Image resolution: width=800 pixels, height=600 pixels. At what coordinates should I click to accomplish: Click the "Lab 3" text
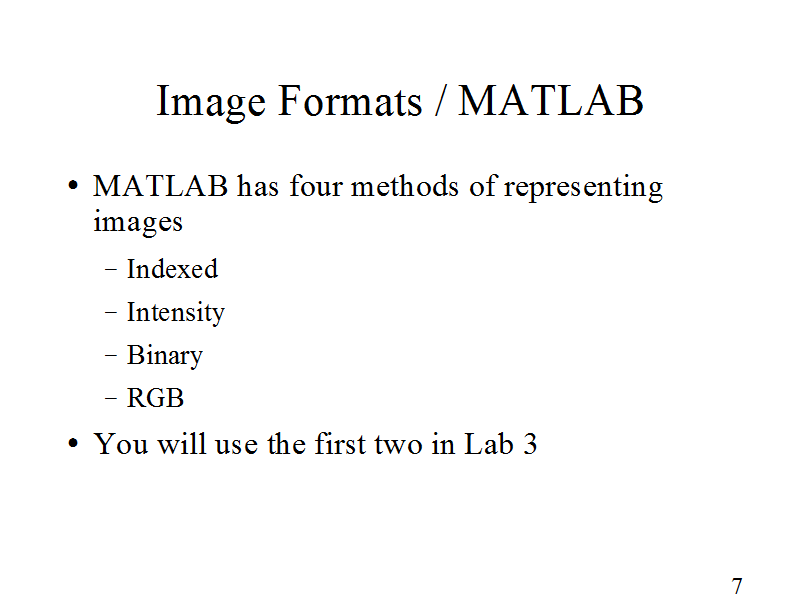pyautogui.click(x=501, y=444)
